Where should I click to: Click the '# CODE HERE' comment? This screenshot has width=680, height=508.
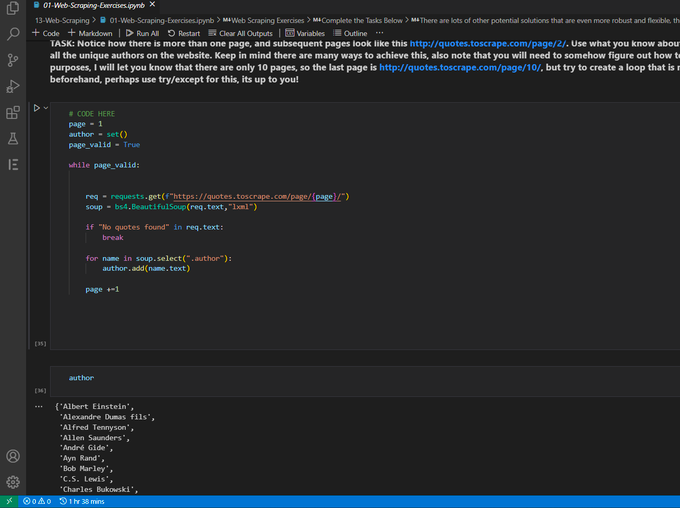click(x=92, y=114)
